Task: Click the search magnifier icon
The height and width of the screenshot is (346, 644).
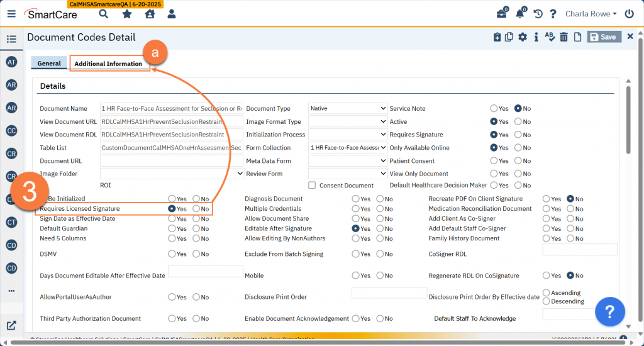Action: [103, 14]
